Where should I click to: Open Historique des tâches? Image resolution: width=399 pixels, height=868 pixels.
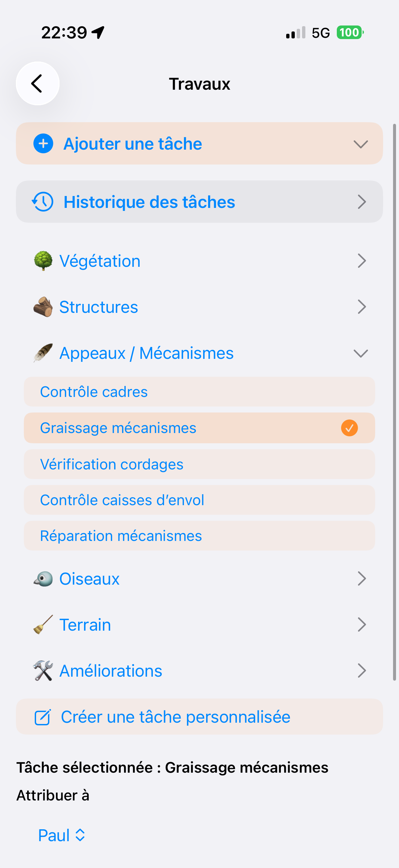199,202
